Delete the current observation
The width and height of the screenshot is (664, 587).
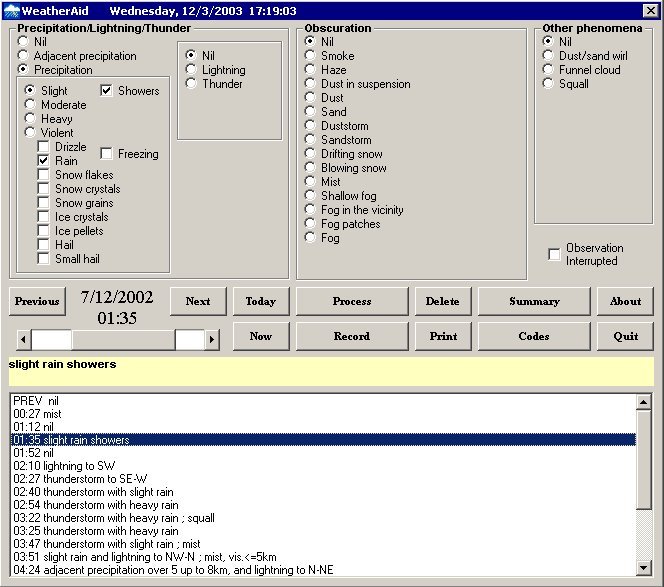pos(443,301)
